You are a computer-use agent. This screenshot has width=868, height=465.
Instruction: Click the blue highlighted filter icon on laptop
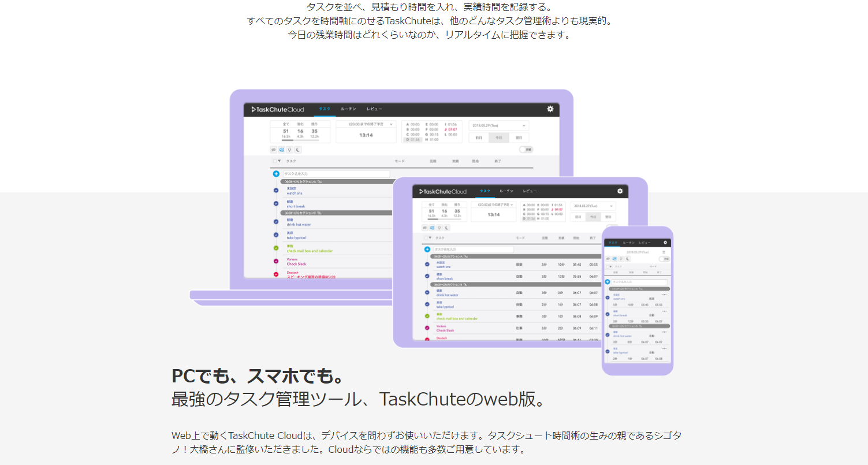(282, 150)
